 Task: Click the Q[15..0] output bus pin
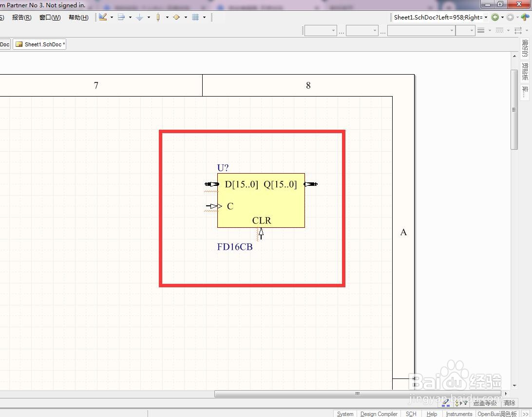pos(311,184)
